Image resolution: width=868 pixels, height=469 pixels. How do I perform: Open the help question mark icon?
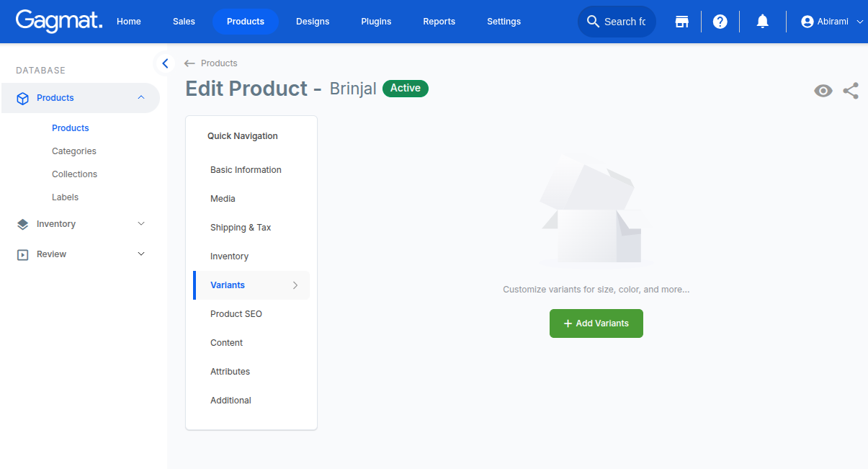(720, 22)
